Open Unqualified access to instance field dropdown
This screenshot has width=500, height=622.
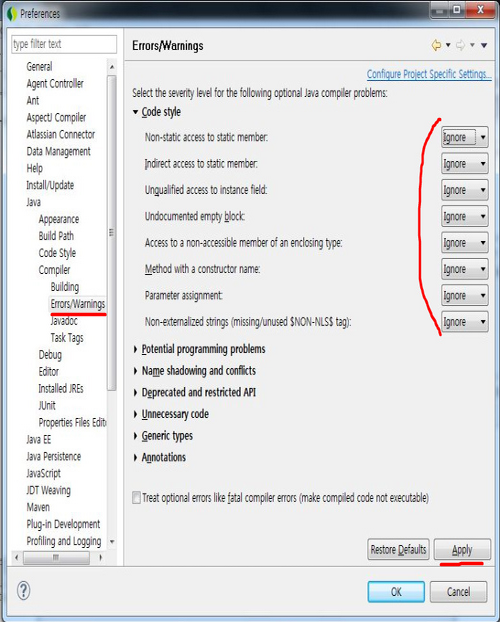point(465,190)
